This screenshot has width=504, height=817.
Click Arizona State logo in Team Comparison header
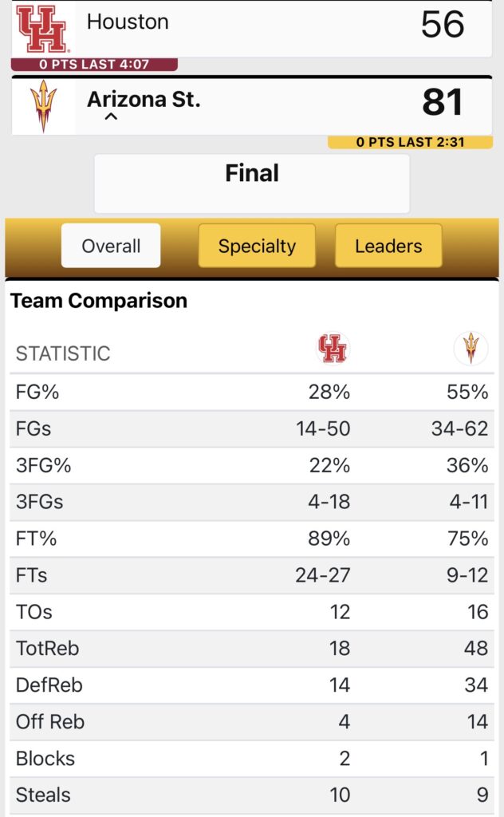[x=471, y=349]
